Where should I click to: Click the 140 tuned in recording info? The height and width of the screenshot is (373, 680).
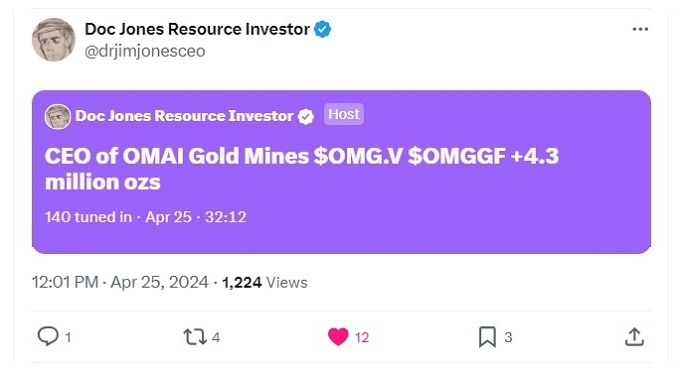(145, 216)
